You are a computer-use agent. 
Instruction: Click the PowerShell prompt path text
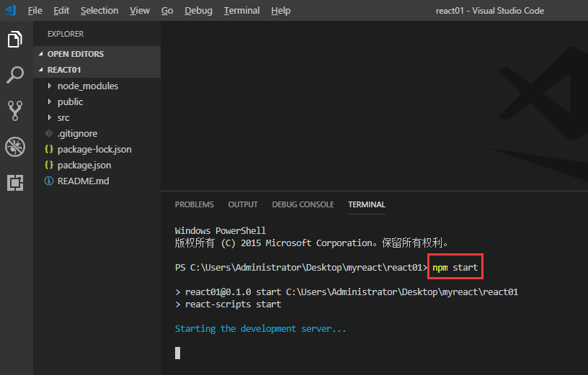click(x=301, y=268)
